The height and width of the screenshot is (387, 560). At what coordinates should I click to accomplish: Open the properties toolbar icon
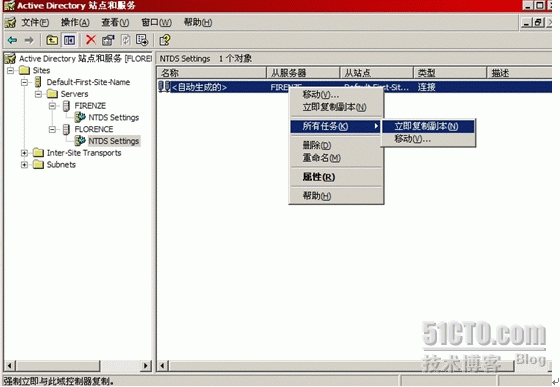(x=108, y=40)
